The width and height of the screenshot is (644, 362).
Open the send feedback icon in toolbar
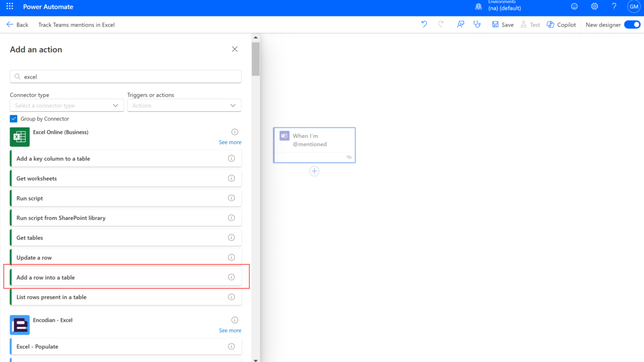[x=460, y=24]
